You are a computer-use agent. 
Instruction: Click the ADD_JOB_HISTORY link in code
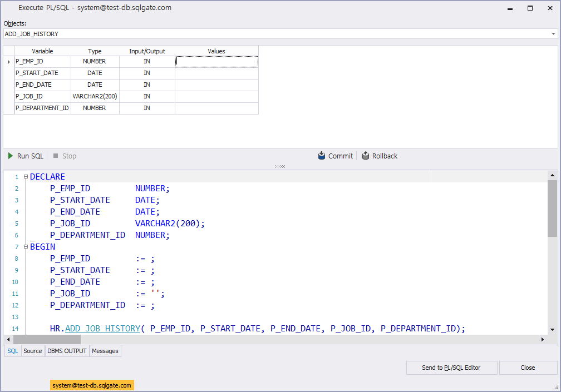pyautogui.click(x=102, y=329)
